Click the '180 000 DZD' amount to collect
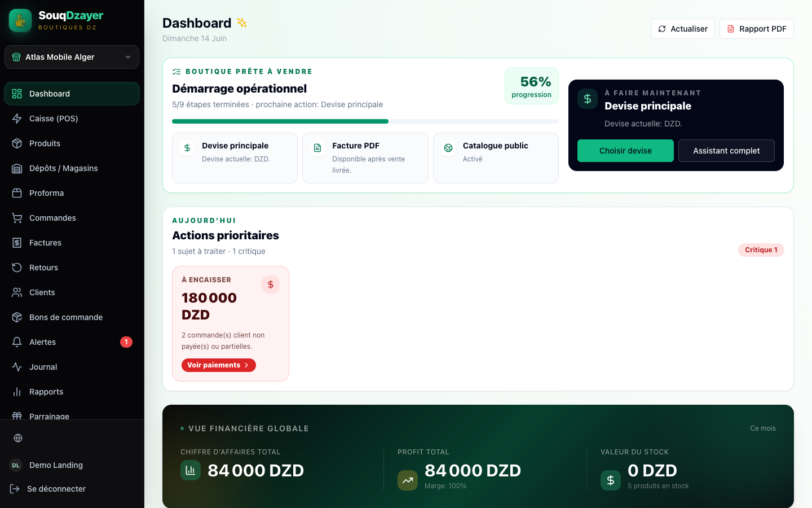The image size is (812, 508). (x=209, y=306)
